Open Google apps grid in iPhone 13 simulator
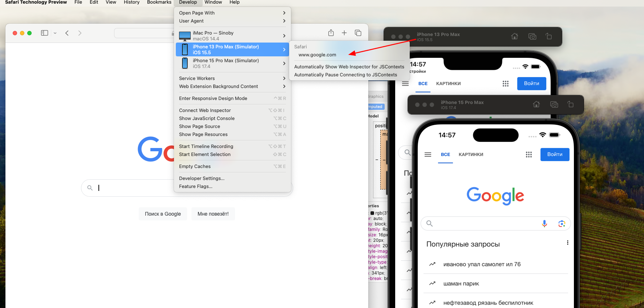Image resolution: width=644 pixels, height=308 pixels. 506,84
